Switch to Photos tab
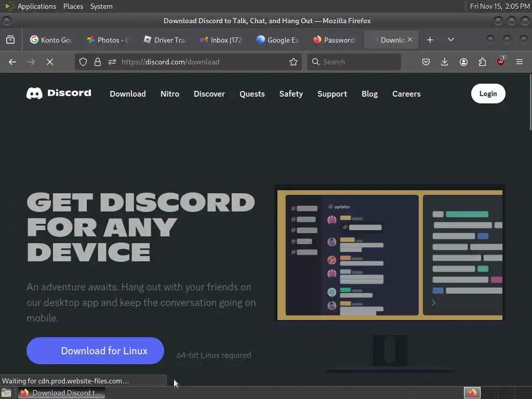This screenshot has height=399, width=532. [109, 40]
